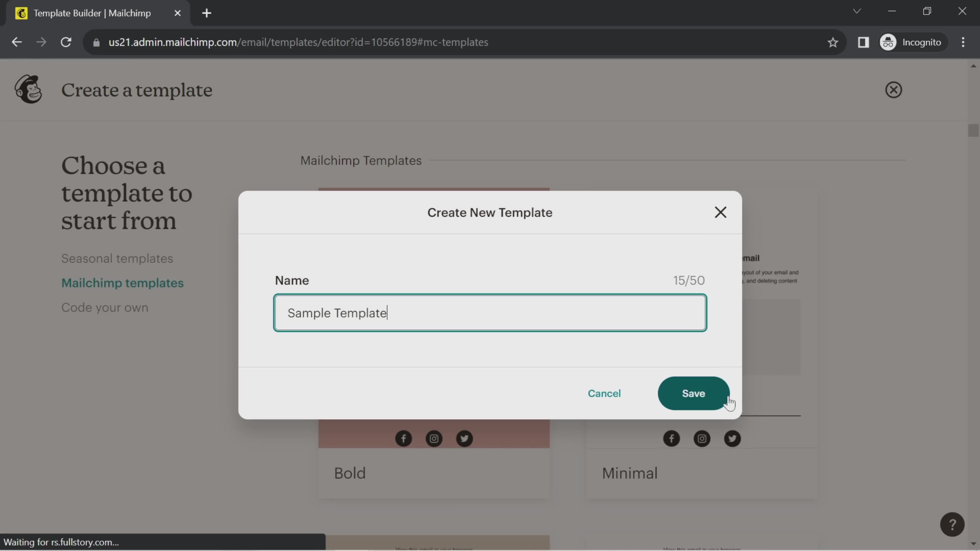
Task: Click the 15/50 character counter
Action: coord(689,281)
